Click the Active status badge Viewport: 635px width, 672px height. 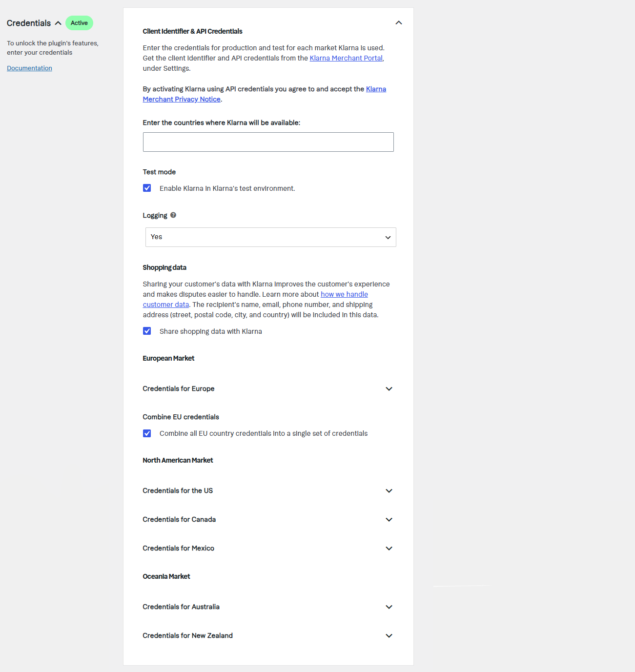point(79,23)
